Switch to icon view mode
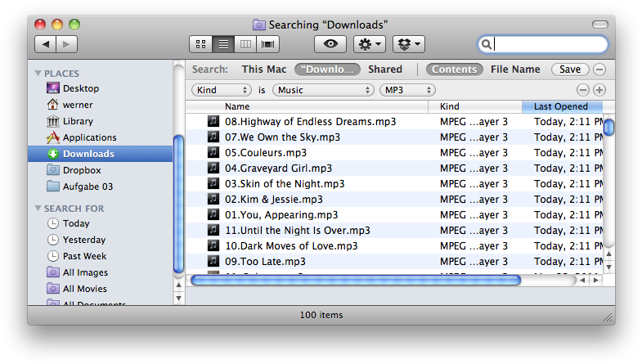The width and height of the screenshot is (642, 364). [x=200, y=44]
